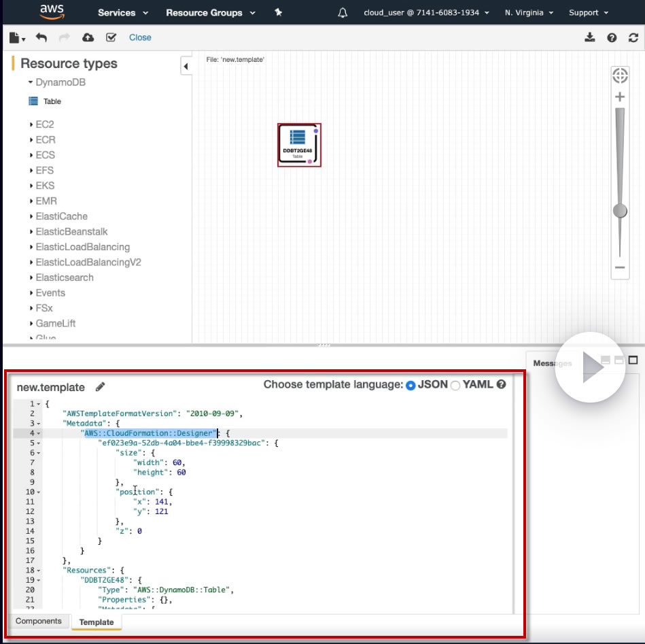Viewport: 645px width, 644px height.
Task: Switch to the Components tab
Action: (x=38, y=621)
